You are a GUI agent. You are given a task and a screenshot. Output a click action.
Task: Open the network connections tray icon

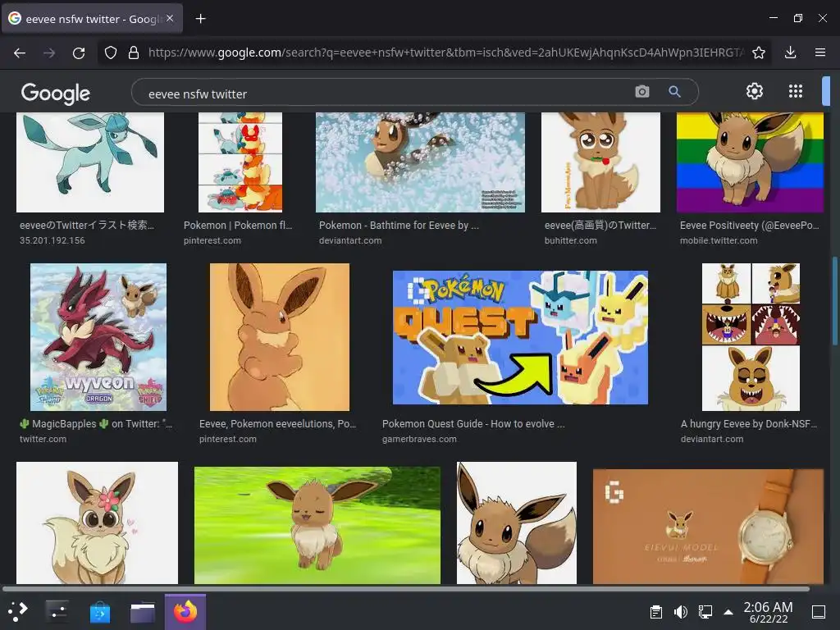coord(705,612)
